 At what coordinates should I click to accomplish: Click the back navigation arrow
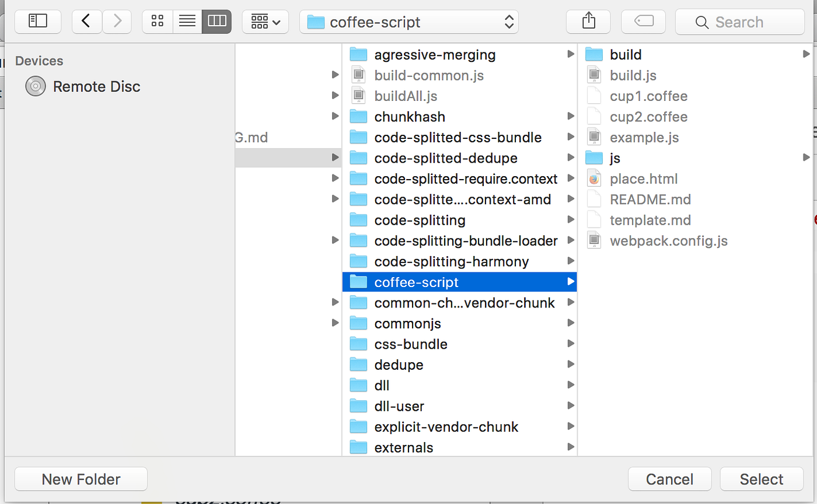pyautogui.click(x=86, y=21)
